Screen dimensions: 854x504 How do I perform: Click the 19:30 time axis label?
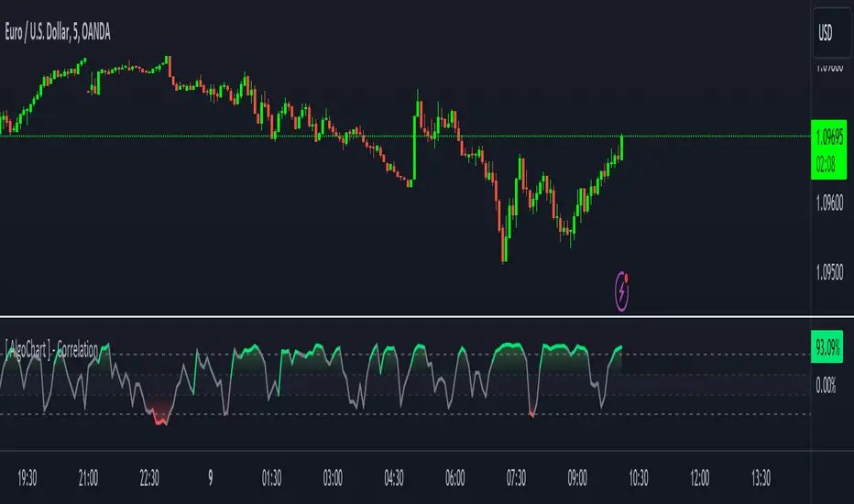27,478
